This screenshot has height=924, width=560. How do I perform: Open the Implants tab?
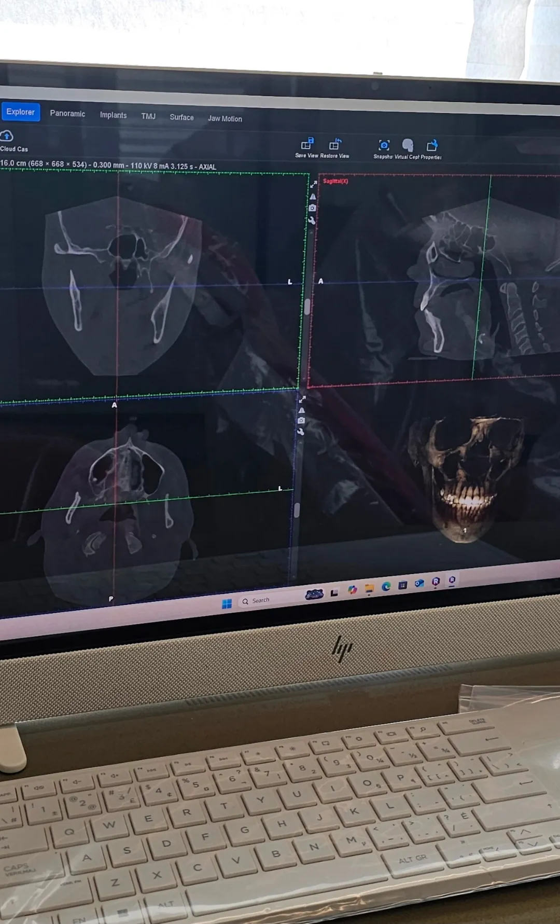pyautogui.click(x=113, y=115)
